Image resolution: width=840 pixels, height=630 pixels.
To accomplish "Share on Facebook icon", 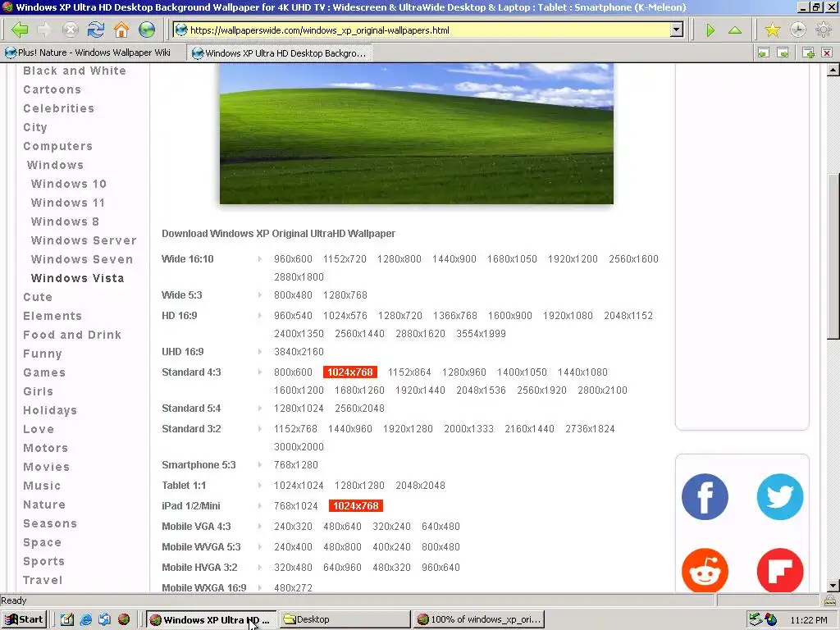I will 705,496.
